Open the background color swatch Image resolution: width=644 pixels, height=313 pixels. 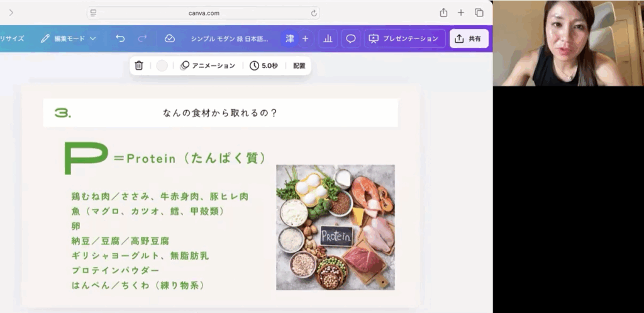(162, 65)
